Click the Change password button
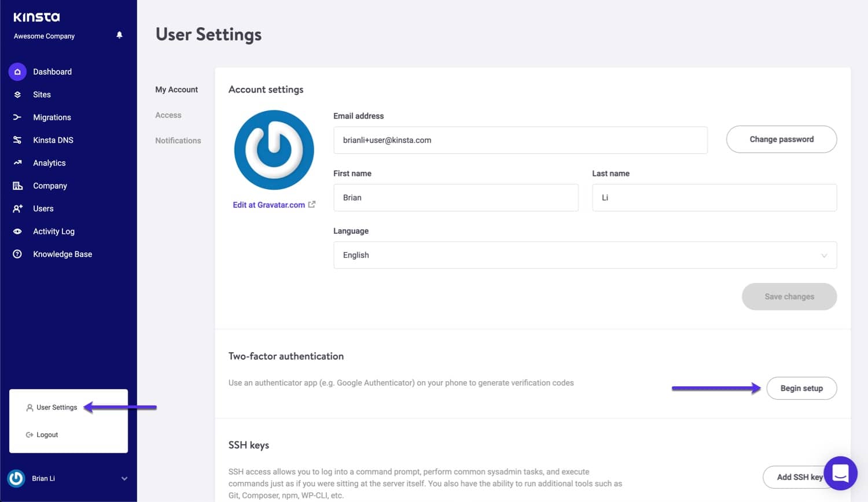The width and height of the screenshot is (868, 502). [x=781, y=139]
